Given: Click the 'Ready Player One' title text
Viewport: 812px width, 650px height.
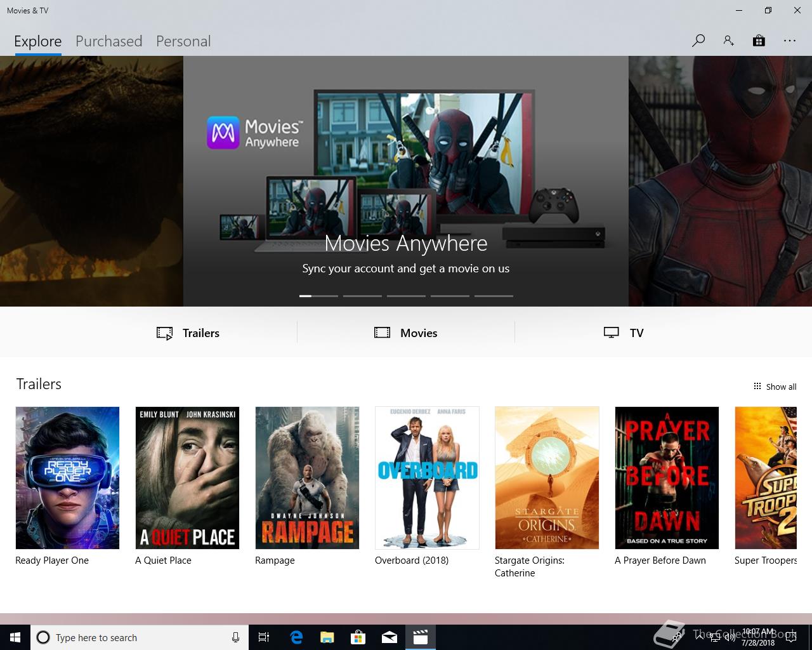Looking at the screenshot, I should click(x=52, y=560).
